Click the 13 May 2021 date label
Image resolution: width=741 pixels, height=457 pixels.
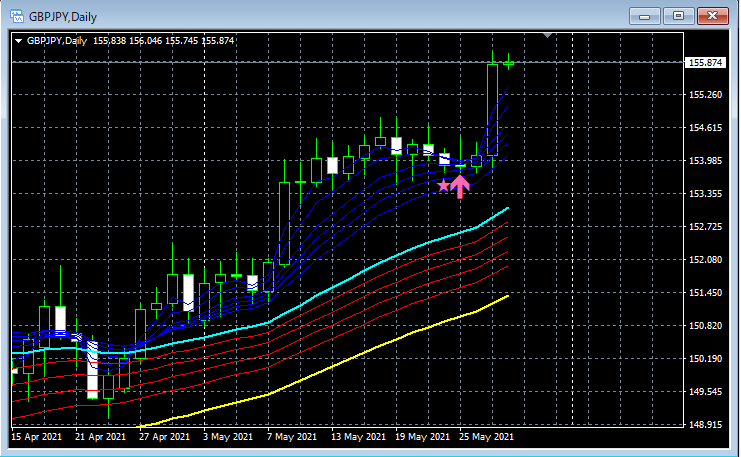click(x=358, y=437)
